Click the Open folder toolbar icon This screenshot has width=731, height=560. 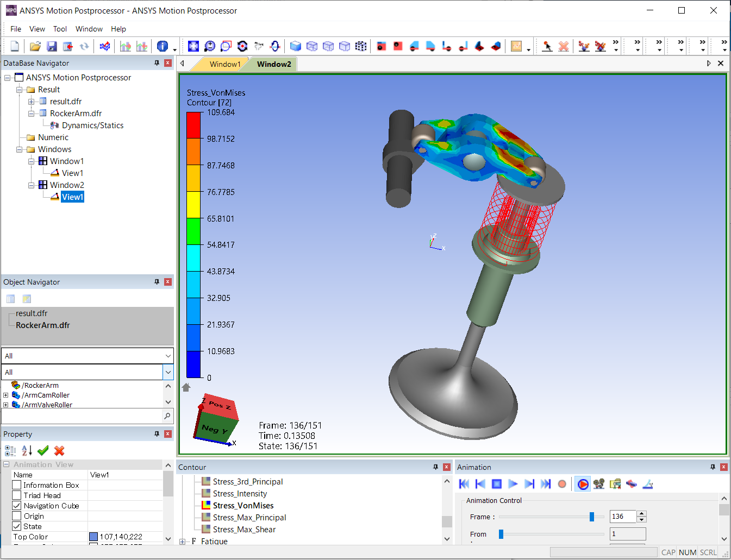coord(35,46)
